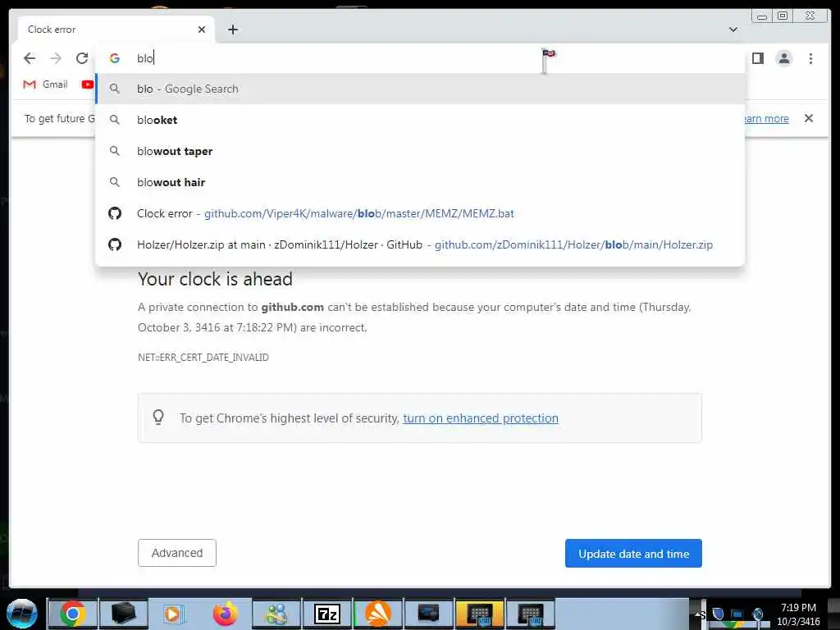
Task: Reload the current page
Action: click(x=82, y=58)
